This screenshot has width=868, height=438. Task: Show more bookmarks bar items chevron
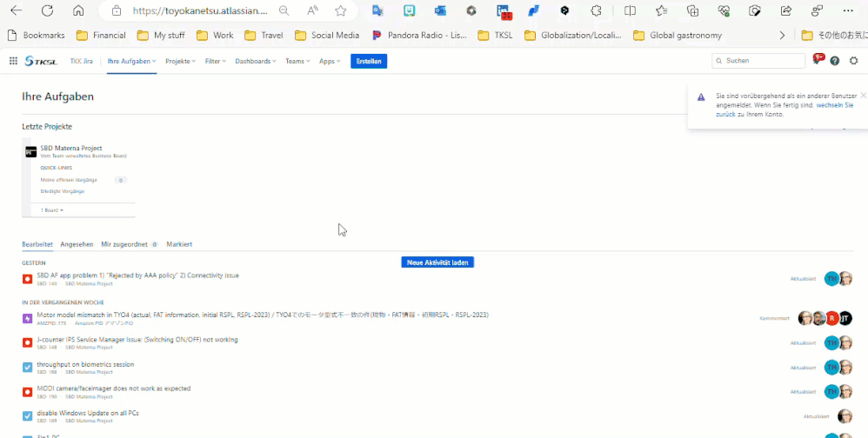(x=782, y=36)
